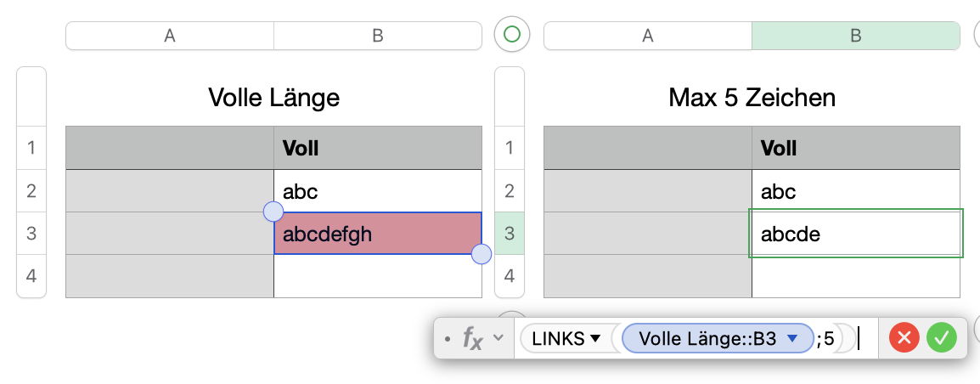Click the ;5 argument in formula
Screen dimensions: 980x384
point(825,339)
